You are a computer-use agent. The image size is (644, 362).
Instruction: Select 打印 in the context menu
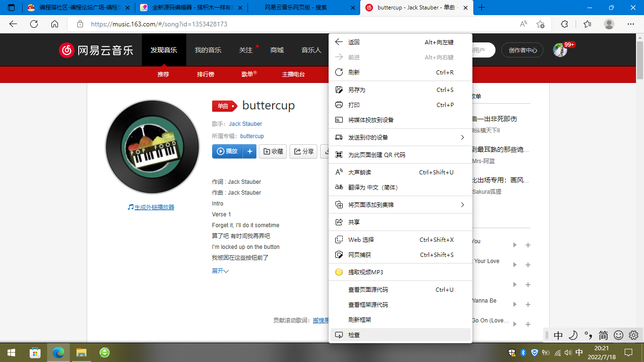400,105
